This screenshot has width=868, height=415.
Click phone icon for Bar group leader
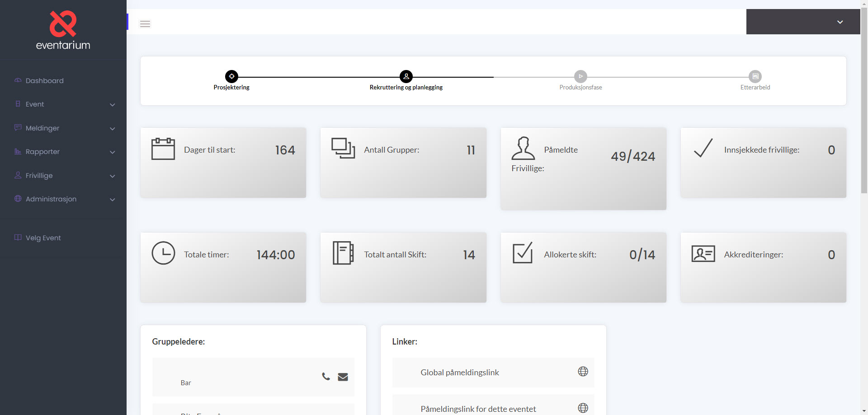(325, 376)
